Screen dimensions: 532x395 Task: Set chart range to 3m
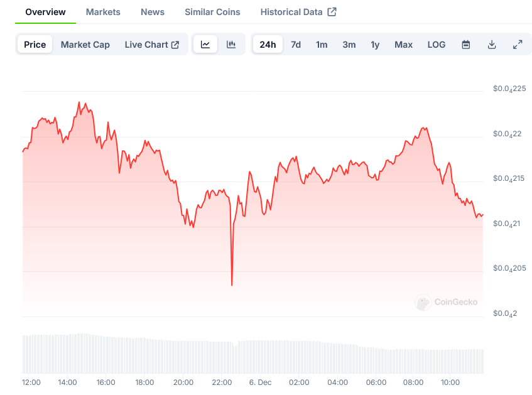click(x=349, y=45)
